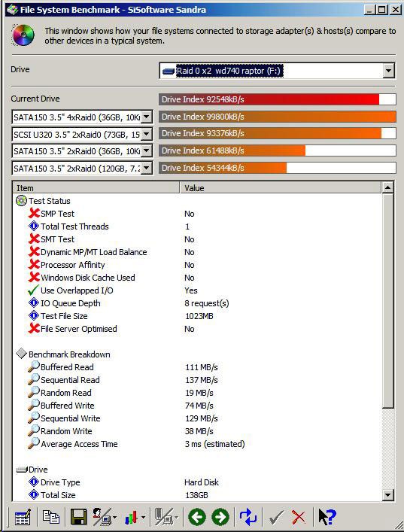Open context help question-mark cursor icon
The image size is (404, 532).
pos(327,517)
